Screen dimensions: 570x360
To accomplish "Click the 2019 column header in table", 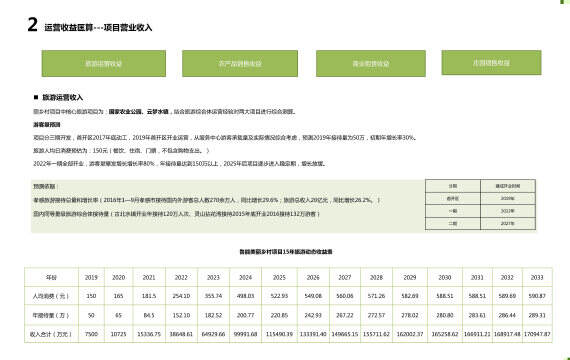I will (x=91, y=277).
